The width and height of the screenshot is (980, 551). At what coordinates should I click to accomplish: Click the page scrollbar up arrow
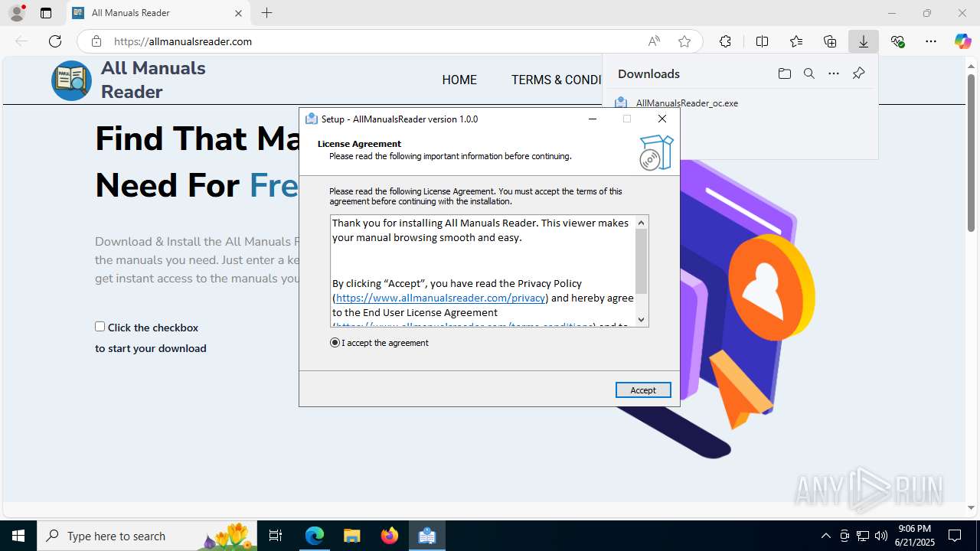coord(971,65)
